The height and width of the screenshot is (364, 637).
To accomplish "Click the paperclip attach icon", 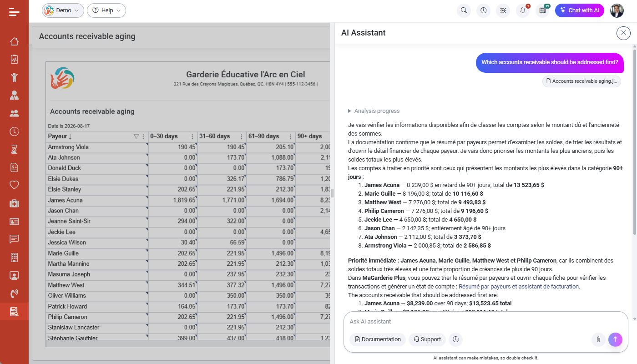I will [598, 339].
